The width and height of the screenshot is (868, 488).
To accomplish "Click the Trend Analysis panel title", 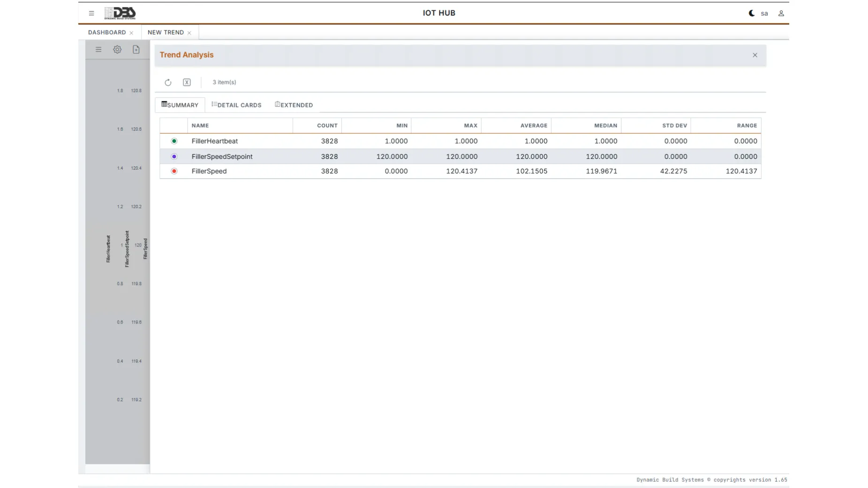I will 187,55.
